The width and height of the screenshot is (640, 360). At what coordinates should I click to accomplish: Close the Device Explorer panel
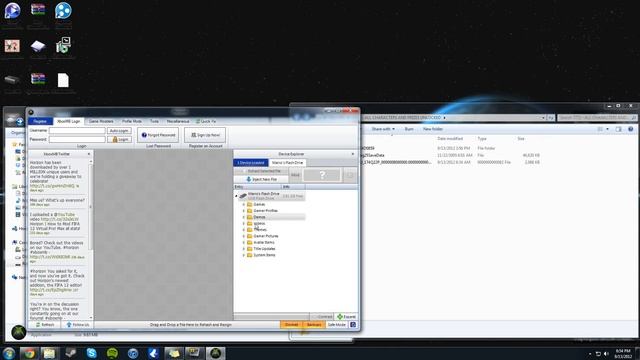pyautogui.click(x=353, y=154)
